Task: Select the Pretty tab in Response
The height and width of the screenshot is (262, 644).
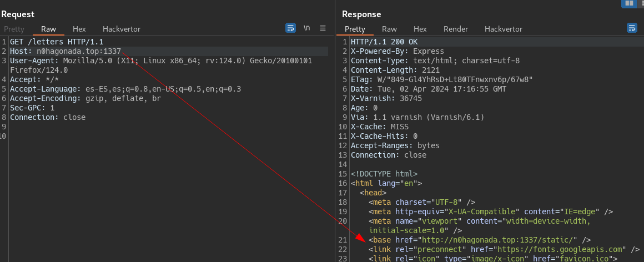Action: [355, 29]
